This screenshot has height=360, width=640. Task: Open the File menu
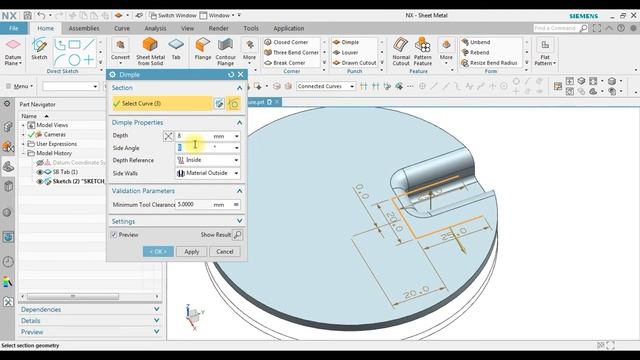(x=13, y=28)
